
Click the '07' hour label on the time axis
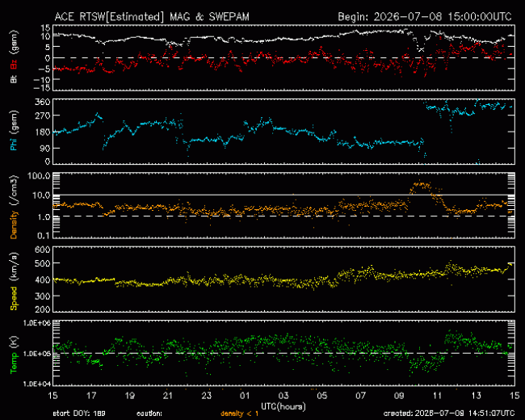[x=360, y=396]
